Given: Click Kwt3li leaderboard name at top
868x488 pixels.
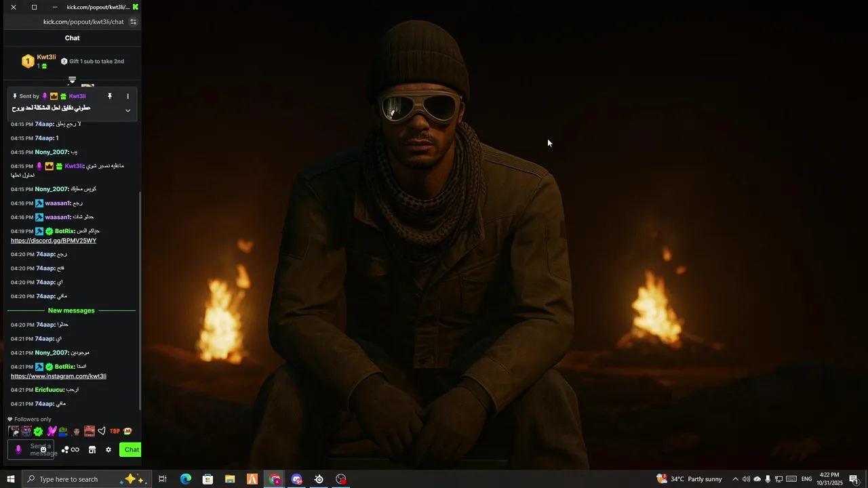Looking at the screenshot, I should 46,57.
